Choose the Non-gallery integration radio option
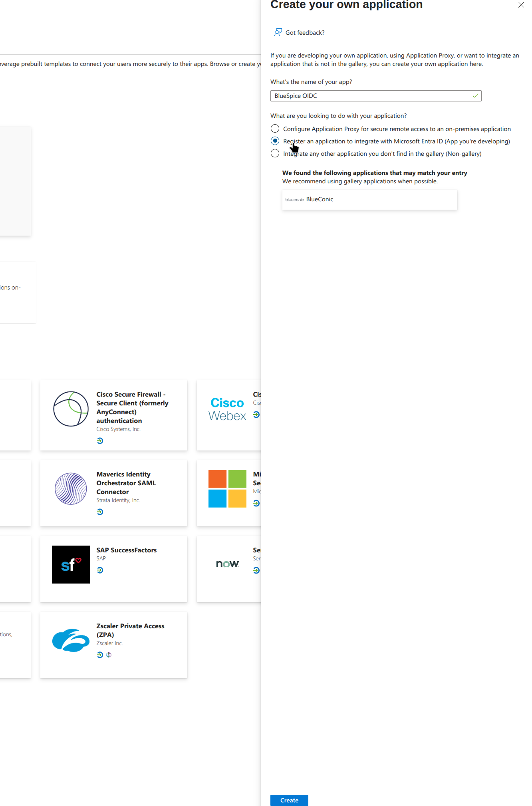532x806 pixels. click(275, 153)
